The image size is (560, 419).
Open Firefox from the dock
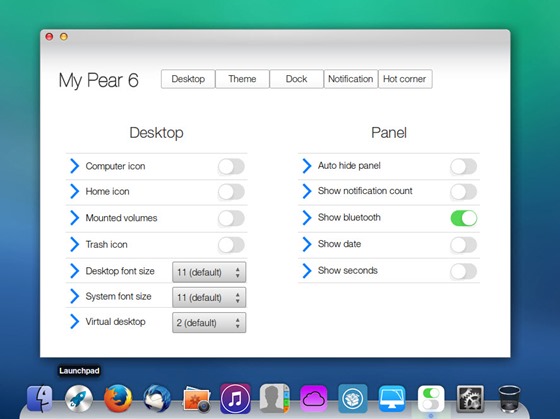point(118,398)
